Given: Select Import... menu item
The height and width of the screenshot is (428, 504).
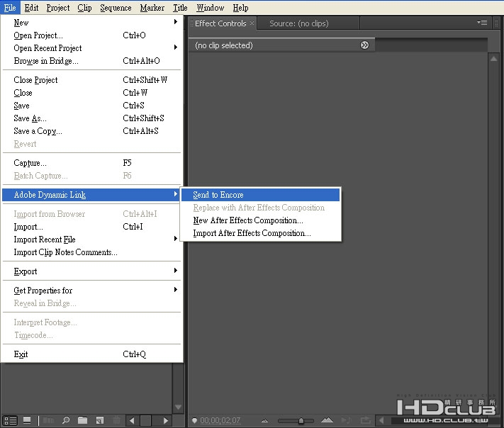Looking at the screenshot, I should (x=91, y=227).
